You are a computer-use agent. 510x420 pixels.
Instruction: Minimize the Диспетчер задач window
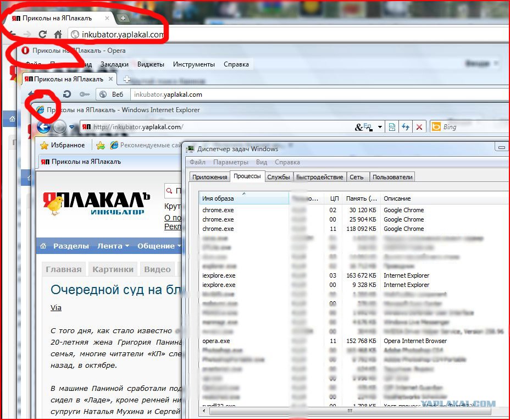tap(502, 147)
